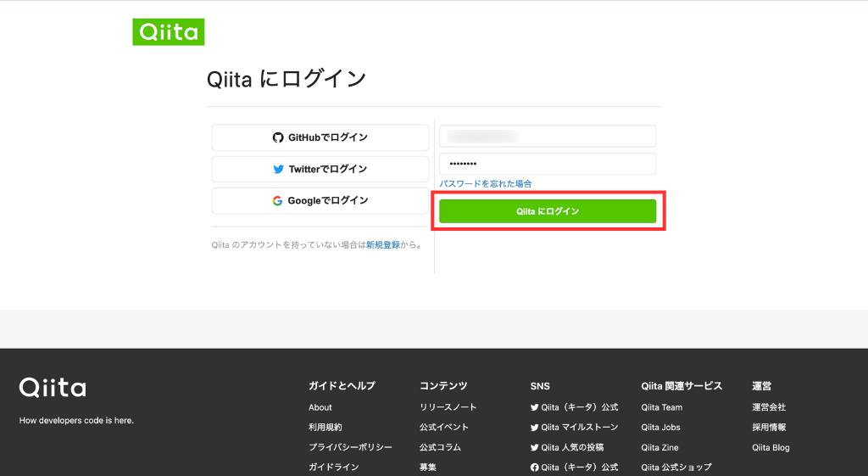Open the Qiita Team footer link
This screenshot has width=868, height=476.
pyautogui.click(x=661, y=407)
